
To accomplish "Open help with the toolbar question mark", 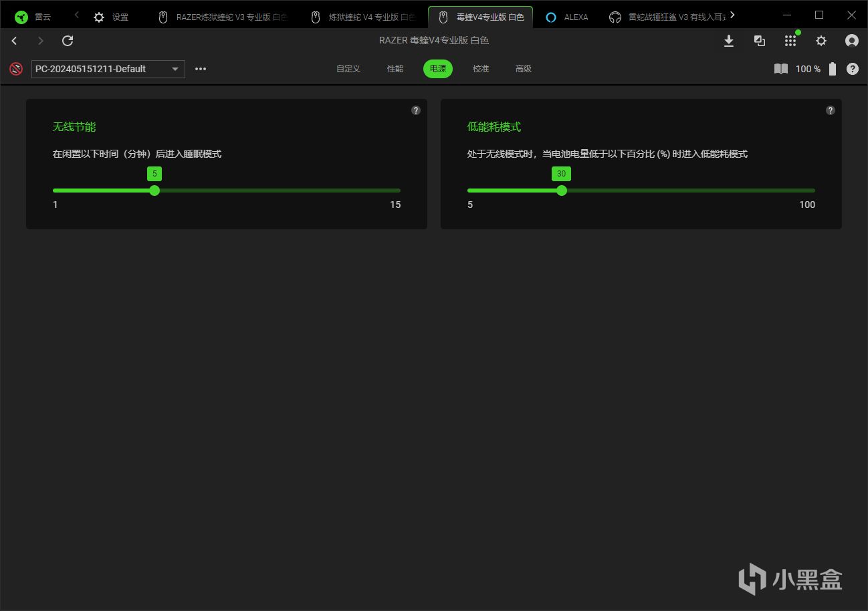I will [x=853, y=69].
